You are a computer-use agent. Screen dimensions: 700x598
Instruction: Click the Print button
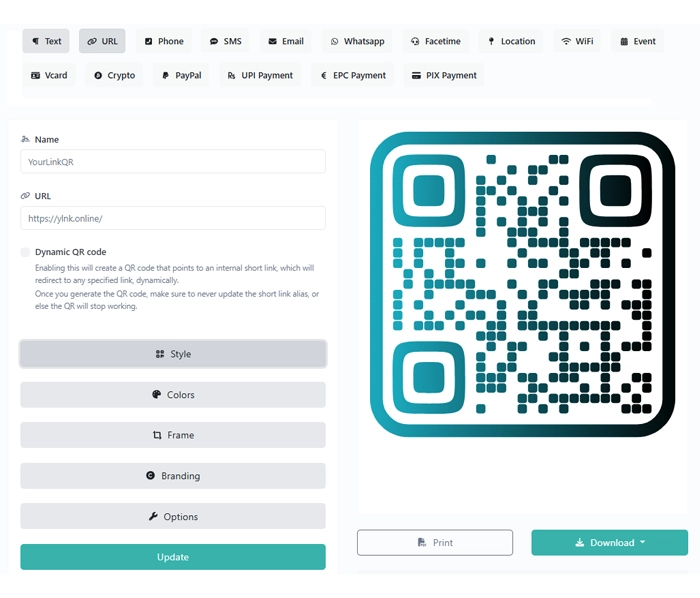[435, 542]
